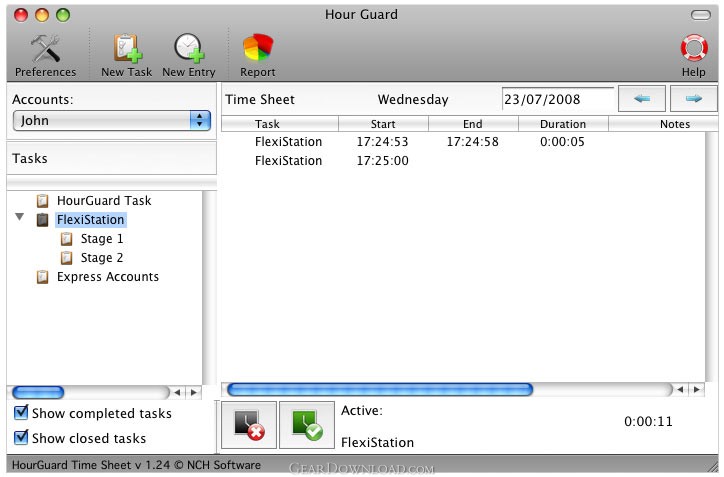Click right arrow of task list scrollbar
Viewport: 724px width, 477px height.
pos(193,392)
